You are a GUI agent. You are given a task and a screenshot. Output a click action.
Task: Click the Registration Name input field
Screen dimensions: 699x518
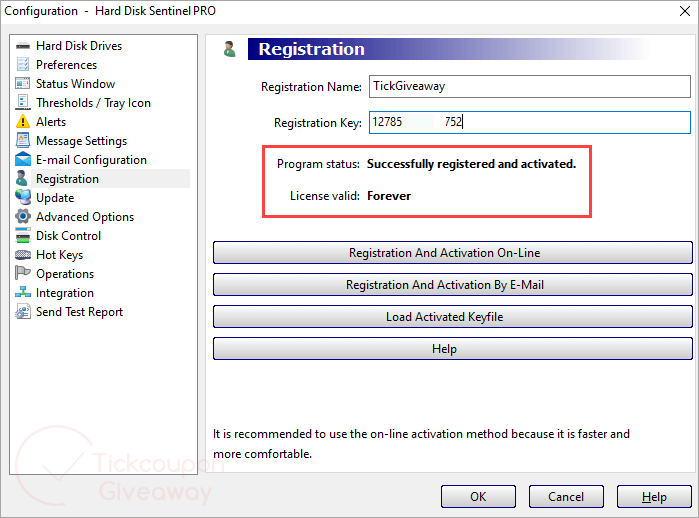pyautogui.click(x=530, y=86)
